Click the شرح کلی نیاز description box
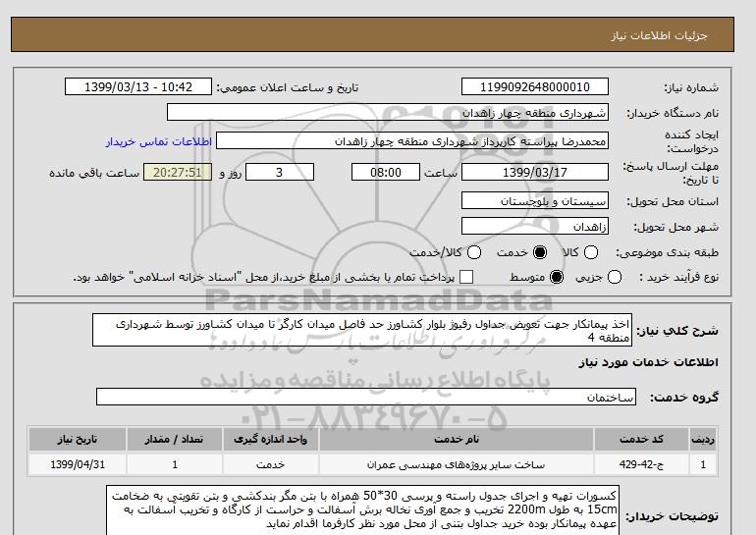756x535 pixels. click(362, 330)
